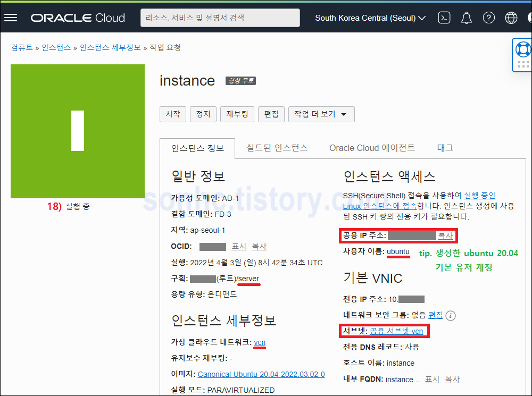Open the Oracle Cloud 에이전트 tab
The height and width of the screenshot is (396, 532).
click(372, 148)
